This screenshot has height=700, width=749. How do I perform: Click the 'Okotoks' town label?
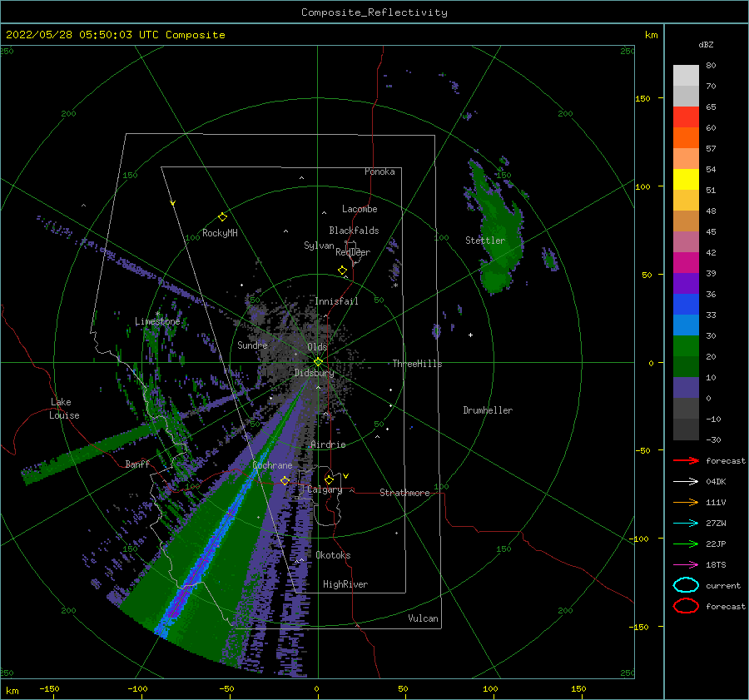(333, 555)
